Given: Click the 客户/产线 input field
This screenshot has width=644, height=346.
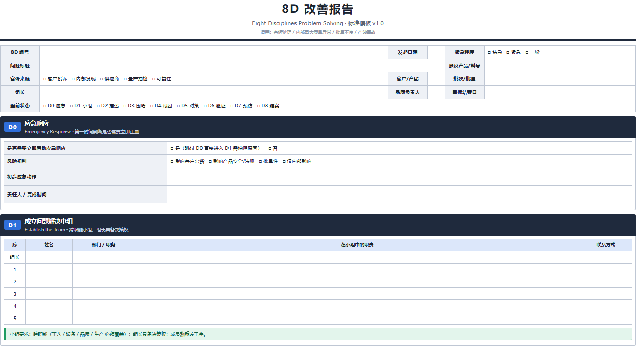Looking at the screenshot, I should (x=436, y=79).
